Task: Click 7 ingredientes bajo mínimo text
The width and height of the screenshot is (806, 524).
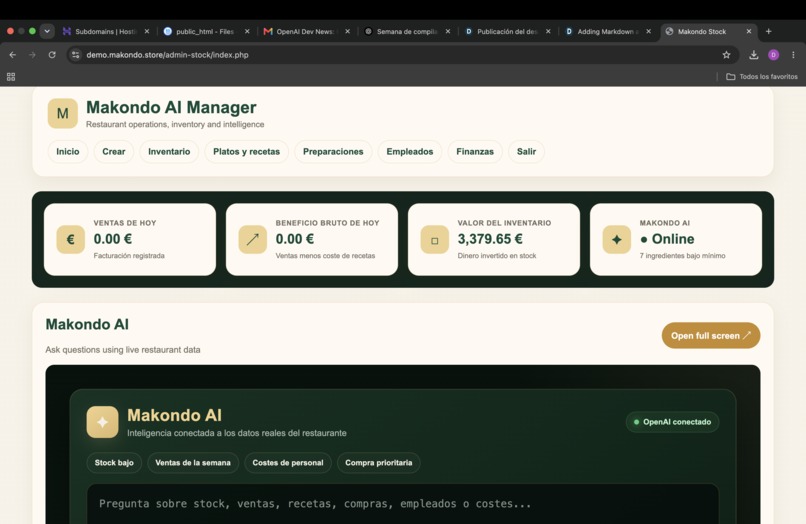Action: 683,256
